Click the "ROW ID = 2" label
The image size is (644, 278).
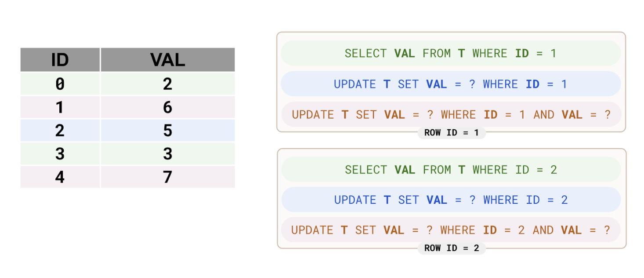click(x=451, y=249)
